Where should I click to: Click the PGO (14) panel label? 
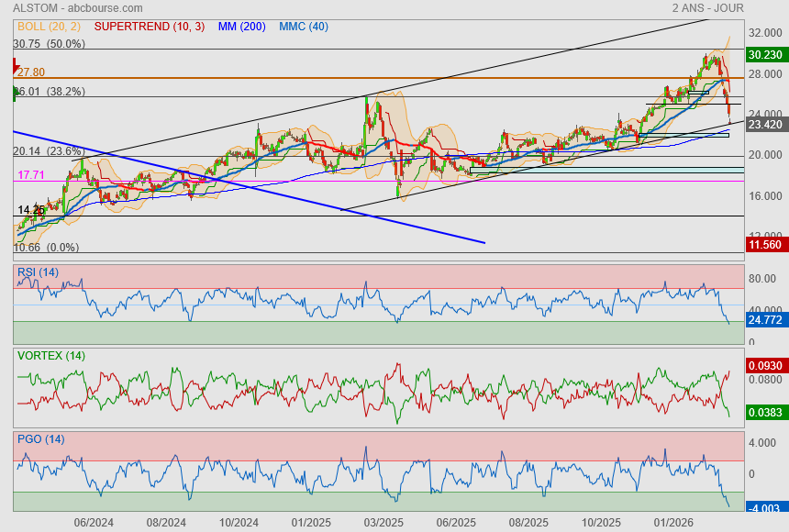pyautogui.click(x=40, y=438)
